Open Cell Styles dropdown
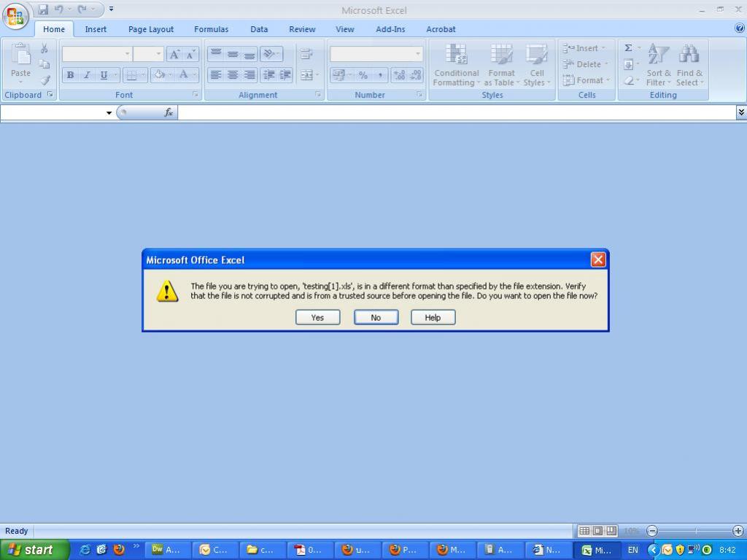Viewport: 747px width, 560px height. (536, 65)
